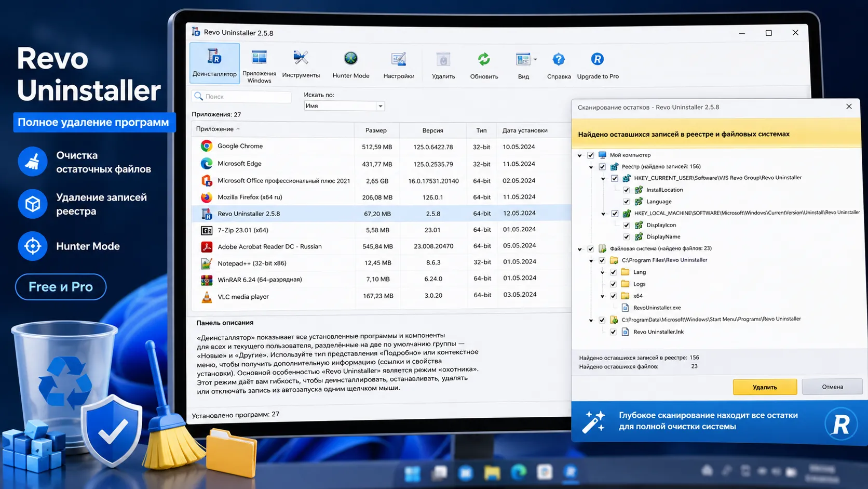Image resolution: width=868 pixels, height=489 pixels.
Task: Click Очистка остаточных файлов broom icon
Action: 33,162
